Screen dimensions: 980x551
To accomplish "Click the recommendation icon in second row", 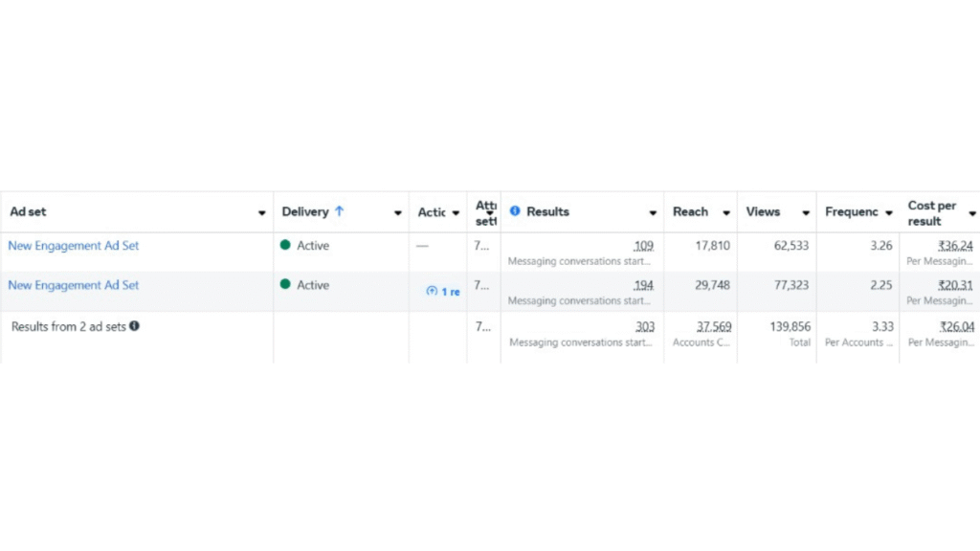I will (x=432, y=291).
